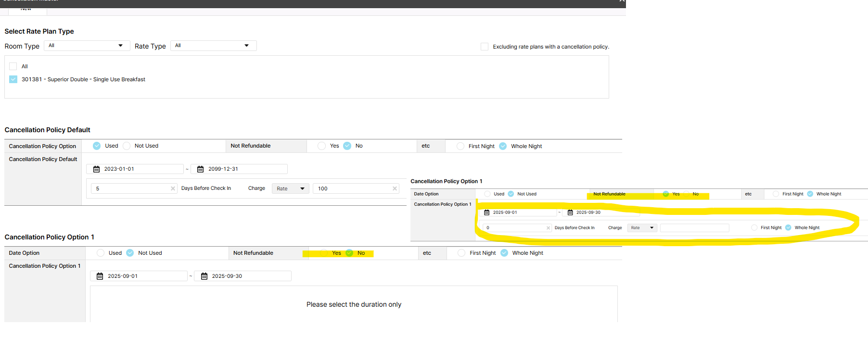Clear the 0 days field in highlighted panel
Image resolution: width=868 pixels, height=337 pixels.
click(x=548, y=228)
